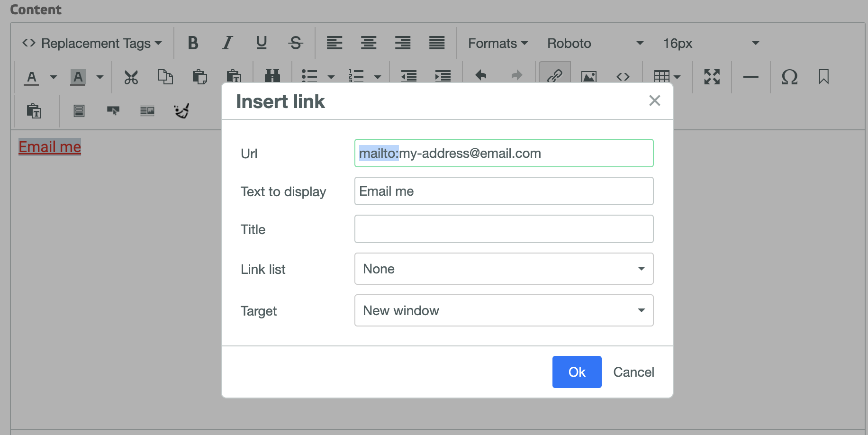
Task: Toggle strikethrough formatting
Action: point(296,43)
